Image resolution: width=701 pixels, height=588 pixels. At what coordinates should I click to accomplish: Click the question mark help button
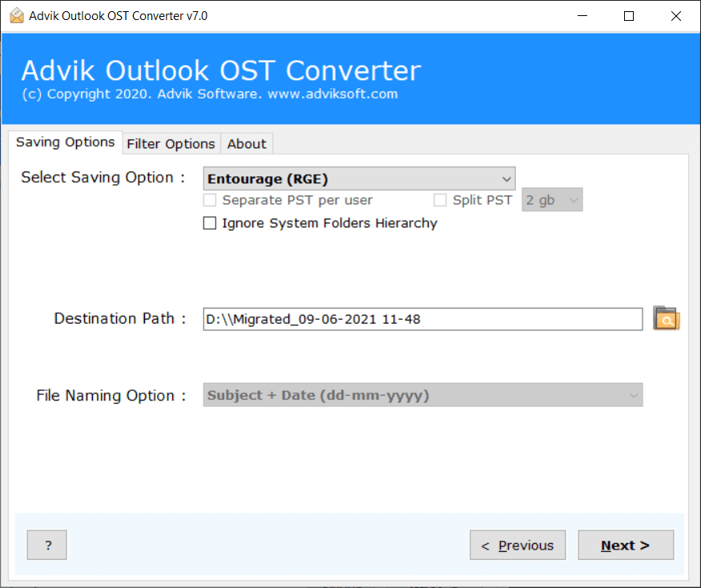(x=47, y=545)
